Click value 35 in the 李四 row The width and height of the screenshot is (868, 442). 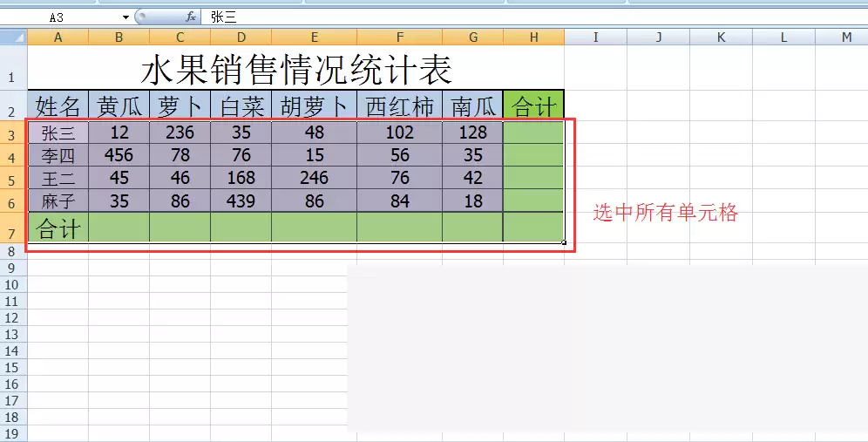point(472,155)
